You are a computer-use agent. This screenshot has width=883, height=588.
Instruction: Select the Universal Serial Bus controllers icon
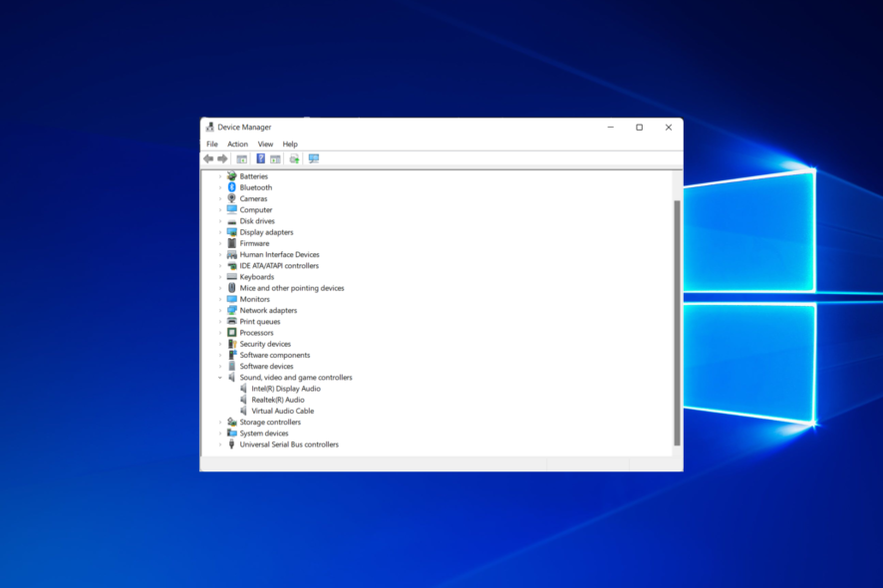click(x=231, y=444)
